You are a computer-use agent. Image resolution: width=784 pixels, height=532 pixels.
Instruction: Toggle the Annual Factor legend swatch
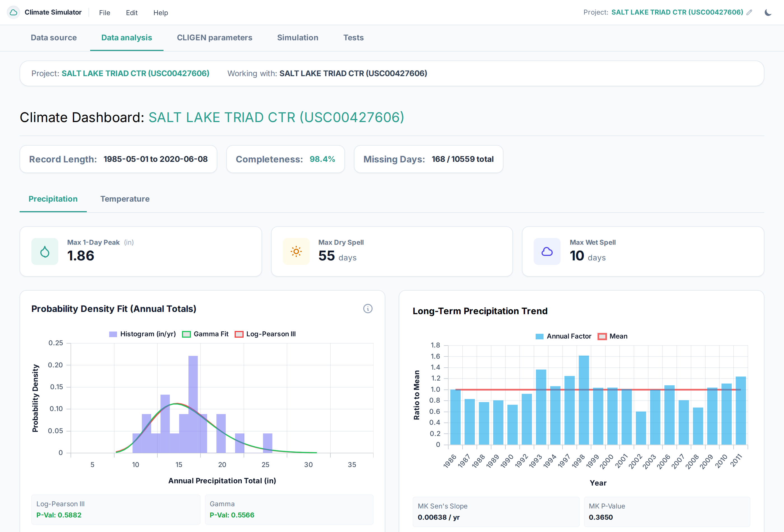click(540, 337)
